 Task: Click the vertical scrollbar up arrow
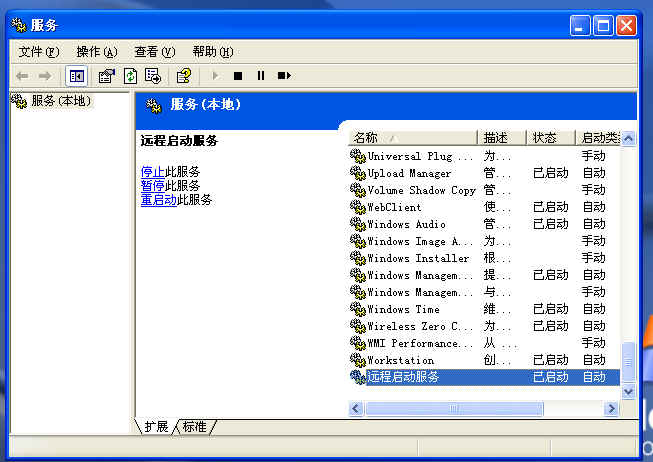pyautogui.click(x=628, y=138)
